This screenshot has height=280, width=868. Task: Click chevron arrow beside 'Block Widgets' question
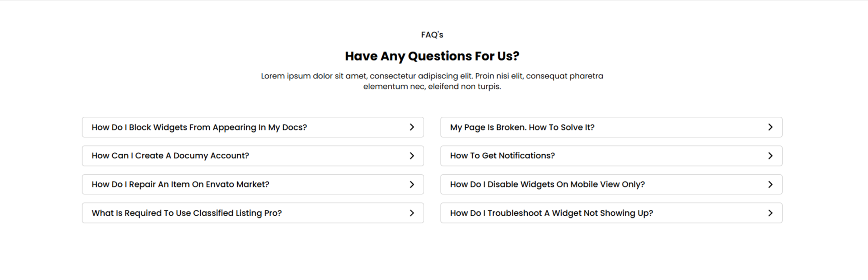tap(412, 127)
